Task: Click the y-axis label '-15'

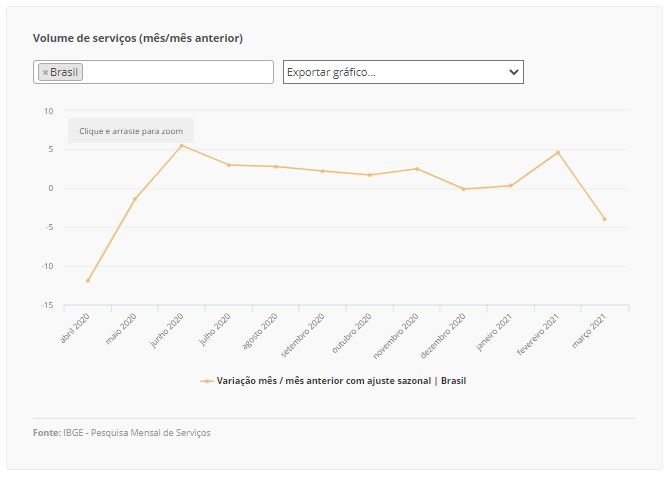Action: click(x=48, y=305)
